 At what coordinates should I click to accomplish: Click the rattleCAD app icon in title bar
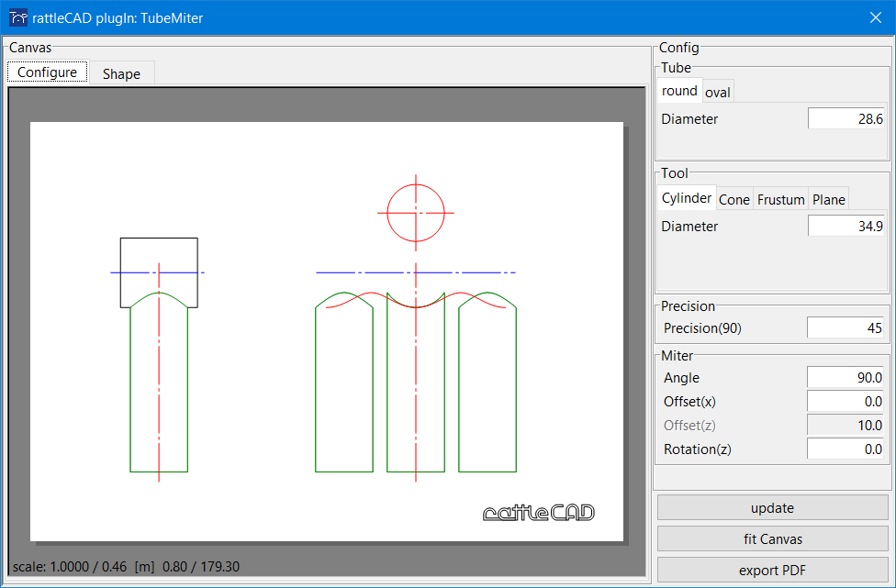tap(18, 17)
